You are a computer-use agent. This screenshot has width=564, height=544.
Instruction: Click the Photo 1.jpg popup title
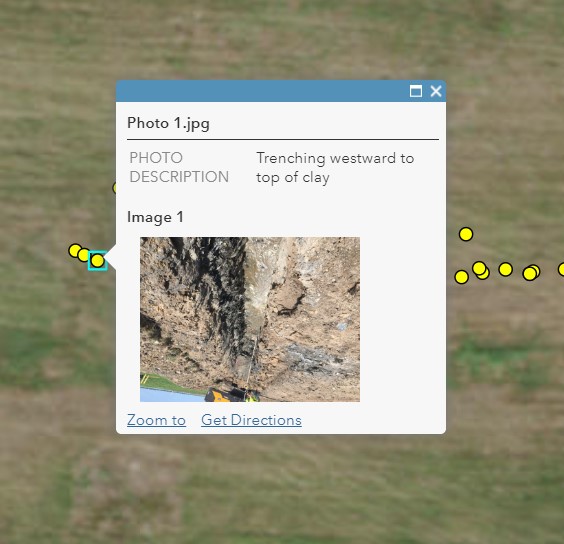(x=168, y=123)
